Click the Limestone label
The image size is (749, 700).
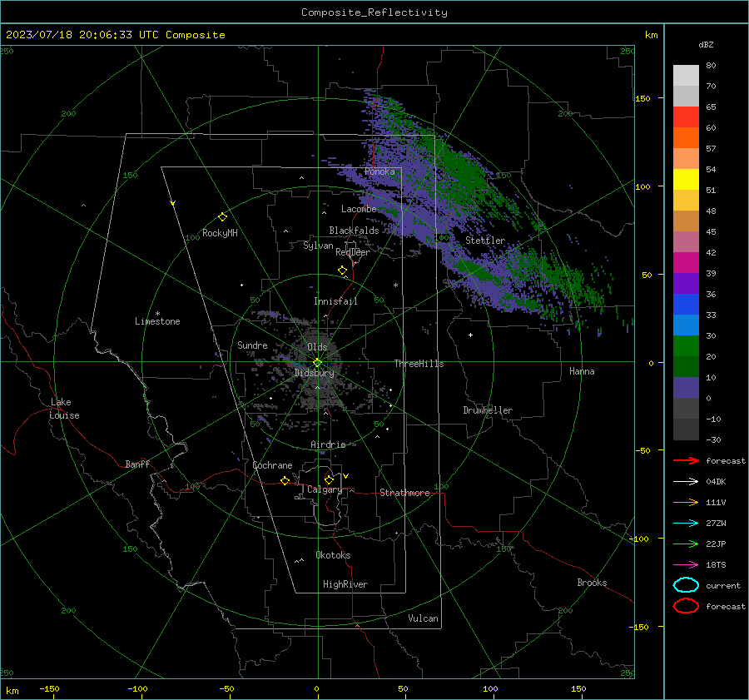(157, 321)
